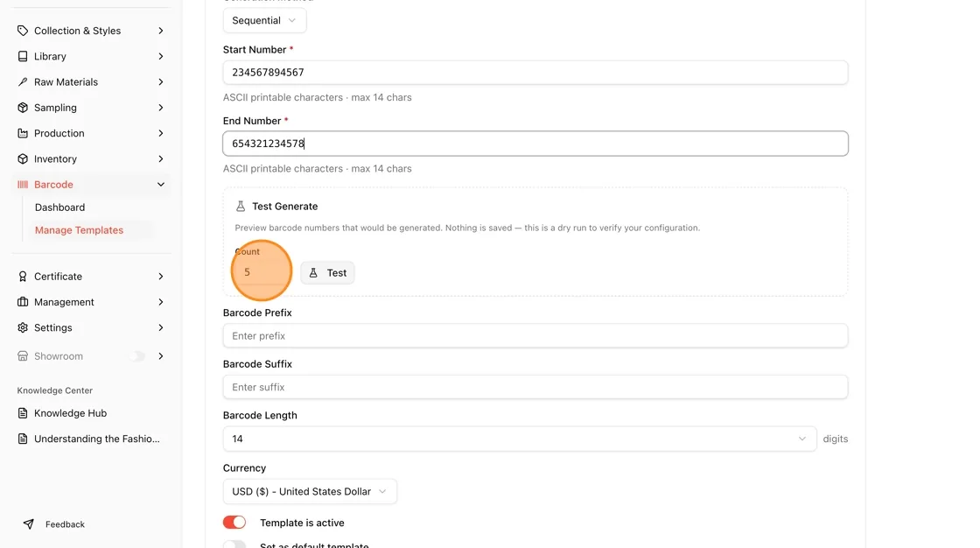Click the Feedback paper plane icon
The width and height of the screenshot is (980, 548).
[29, 524]
